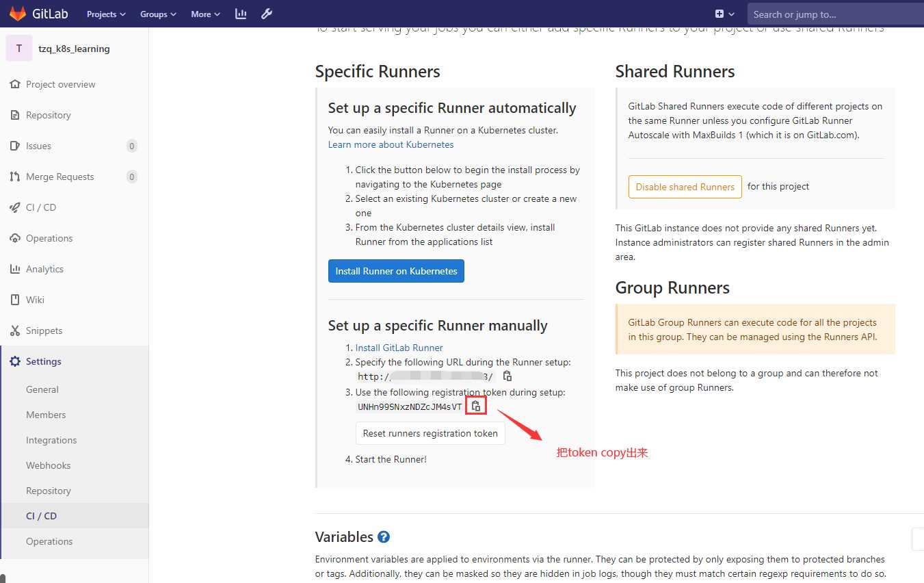Image resolution: width=924 pixels, height=583 pixels.
Task: Click the Project overview house icon
Action: 15,84
